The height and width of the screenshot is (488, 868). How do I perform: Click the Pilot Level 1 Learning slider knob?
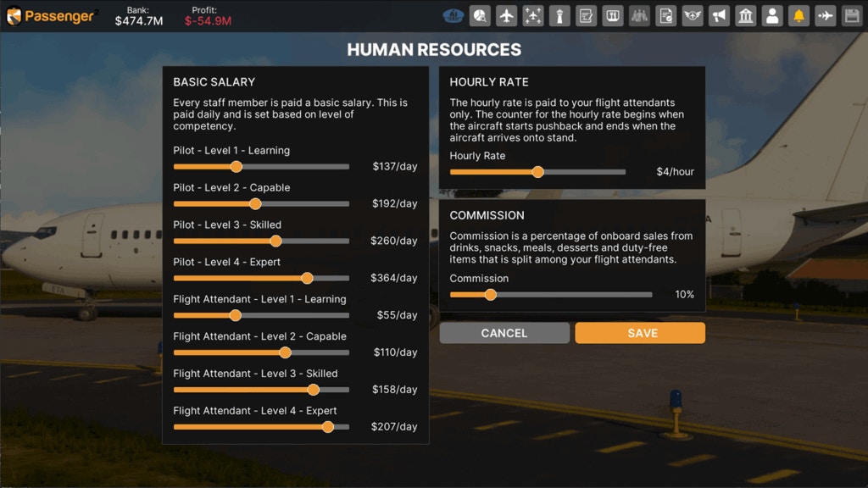tap(236, 167)
